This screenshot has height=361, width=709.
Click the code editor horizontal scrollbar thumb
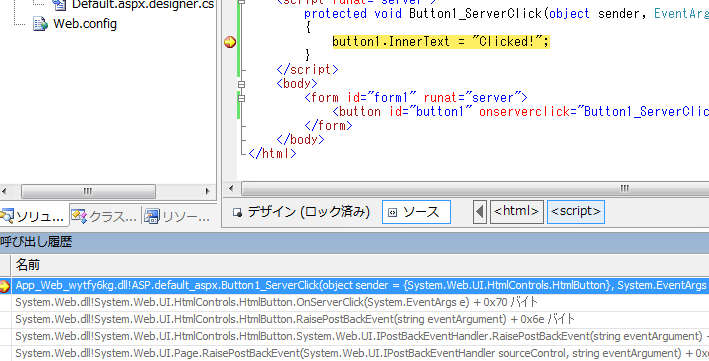(475, 188)
